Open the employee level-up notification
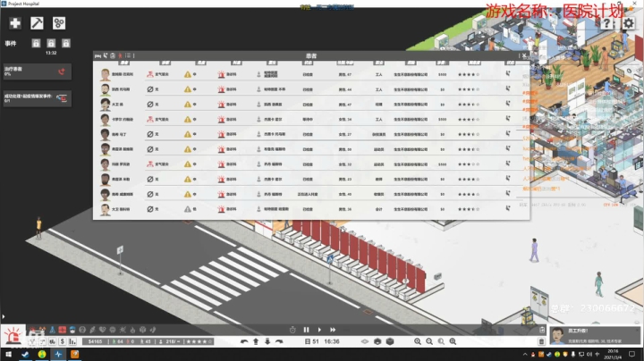The height and width of the screenshot is (361, 644). (594, 336)
